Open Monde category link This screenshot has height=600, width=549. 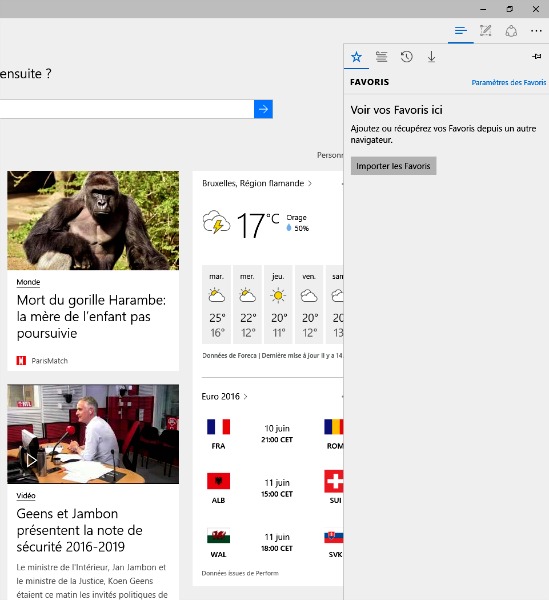tap(28, 282)
